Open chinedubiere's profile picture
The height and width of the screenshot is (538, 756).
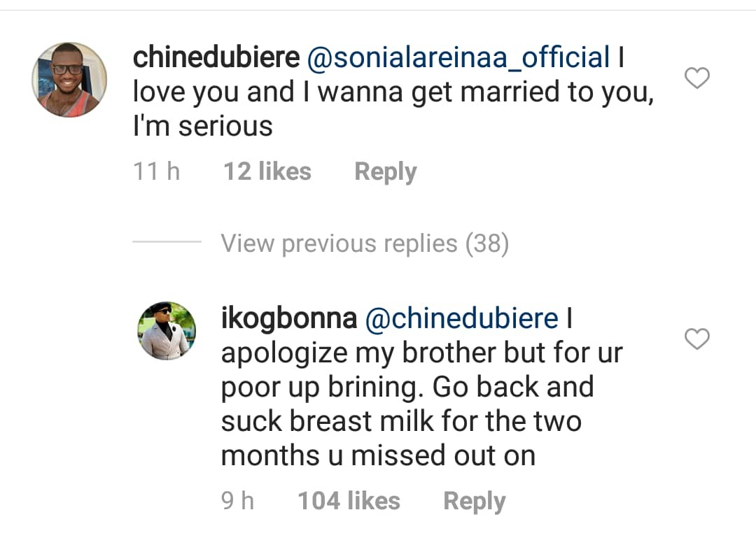click(69, 79)
